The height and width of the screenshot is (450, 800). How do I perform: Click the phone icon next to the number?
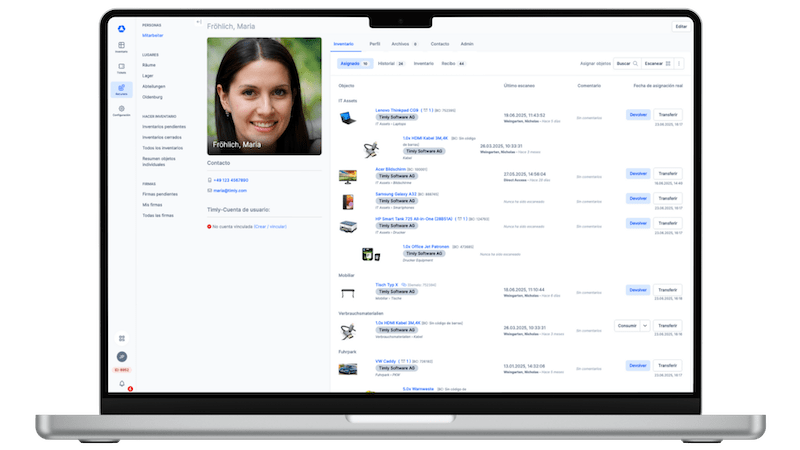pos(210,180)
